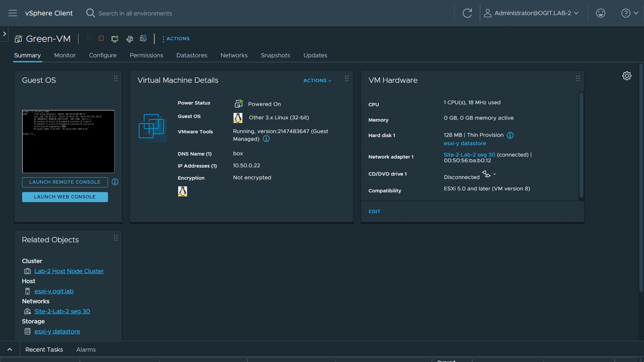Open the feedback smiley icon
This screenshot has width=644, height=362.
pyautogui.click(x=600, y=13)
